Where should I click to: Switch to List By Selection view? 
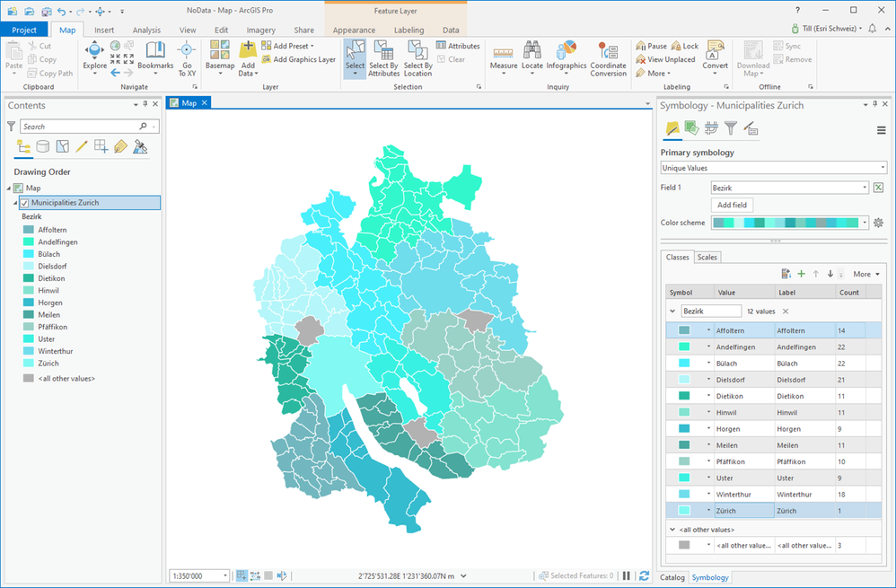62,147
